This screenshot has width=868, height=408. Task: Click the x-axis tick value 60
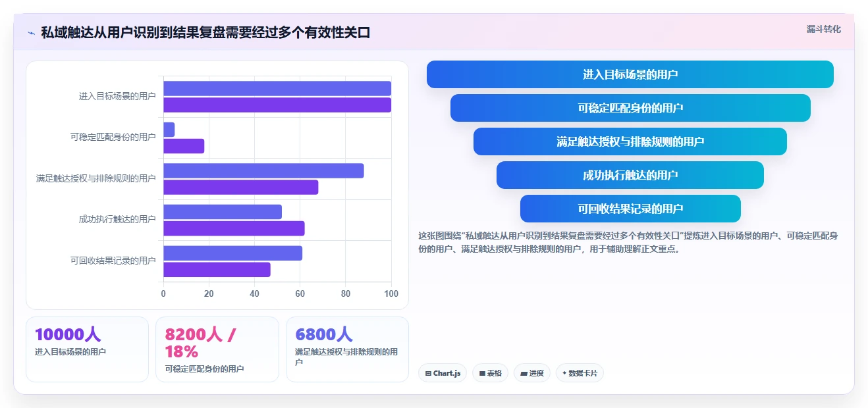click(x=300, y=294)
